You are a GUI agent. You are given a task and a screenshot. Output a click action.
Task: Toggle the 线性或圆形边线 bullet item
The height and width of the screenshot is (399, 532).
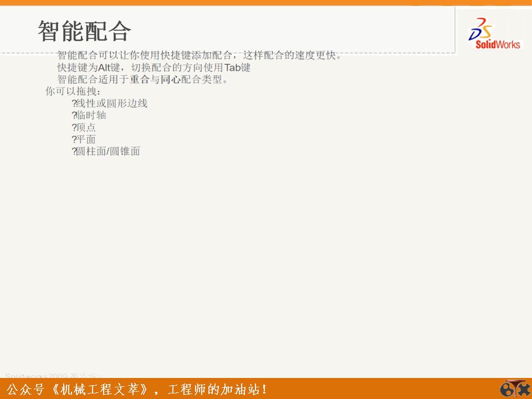coord(111,103)
